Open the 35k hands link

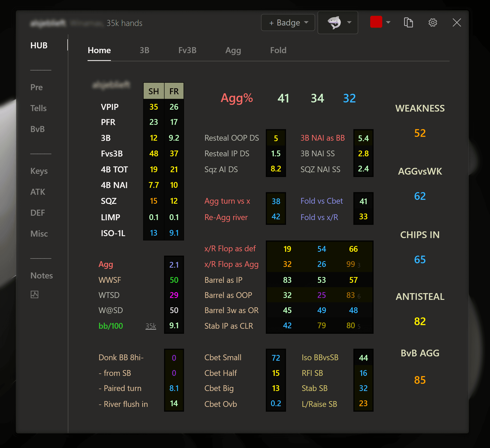[x=151, y=326]
